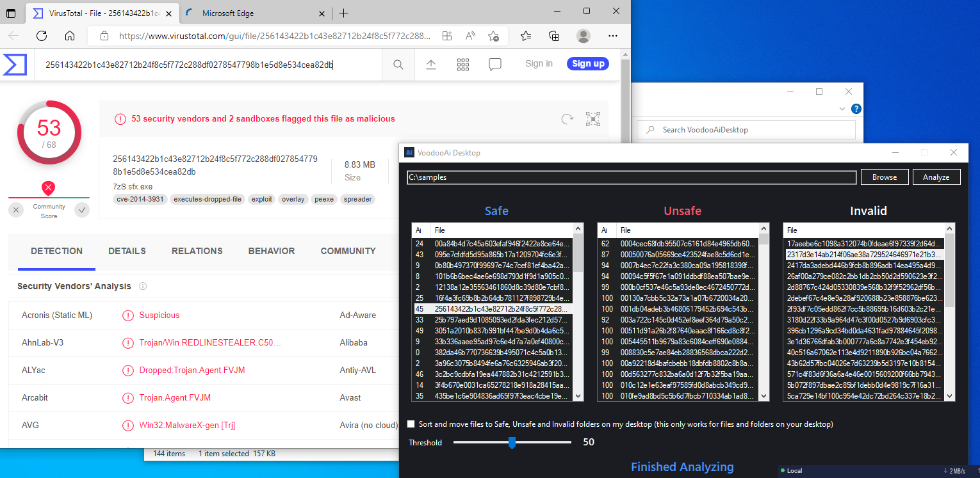The height and width of the screenshot is (478, 980).
Task: Click info icon beside Security Vendors' Analysis
Action: point(143,286)
